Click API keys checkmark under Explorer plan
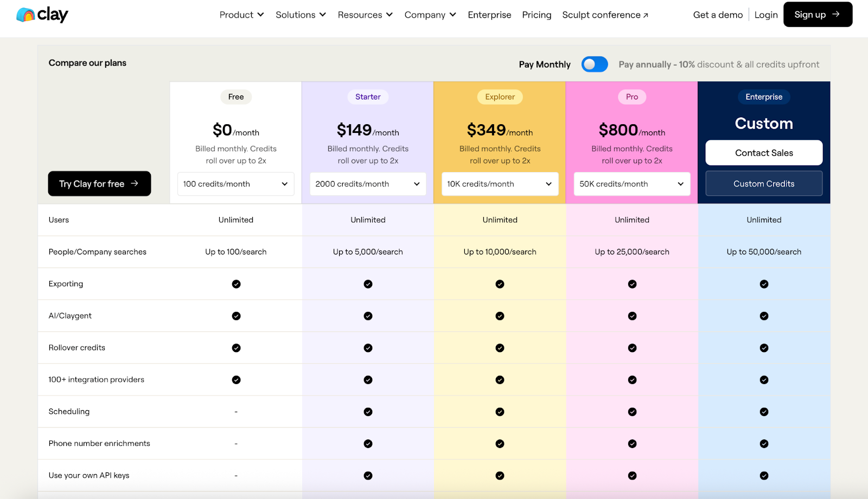This screenshot has height=499, width=868. (500, 476)
